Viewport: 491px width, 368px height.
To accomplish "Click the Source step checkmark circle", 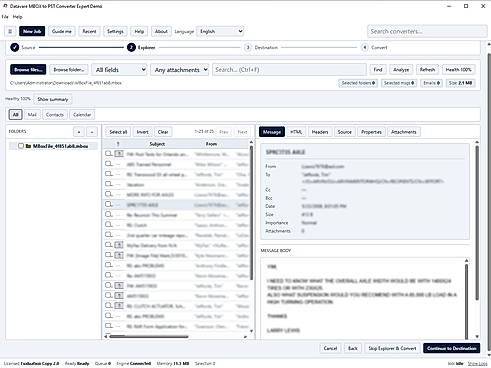I will [x=14, y=47].
